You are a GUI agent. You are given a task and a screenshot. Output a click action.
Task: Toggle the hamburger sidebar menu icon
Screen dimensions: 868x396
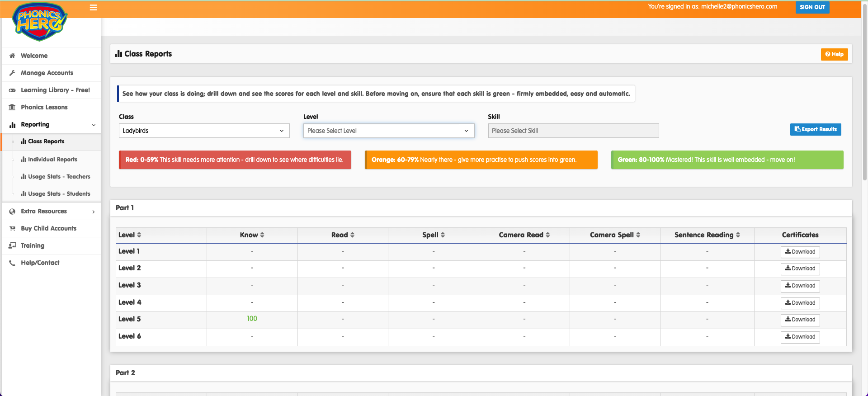[94, 7]
